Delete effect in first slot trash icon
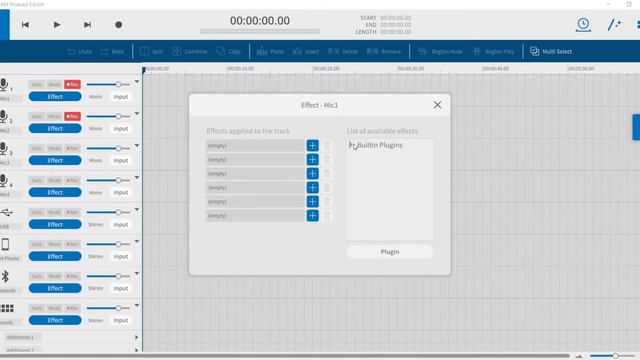Viewport: 640px width, 360px height. pos(327,146)
